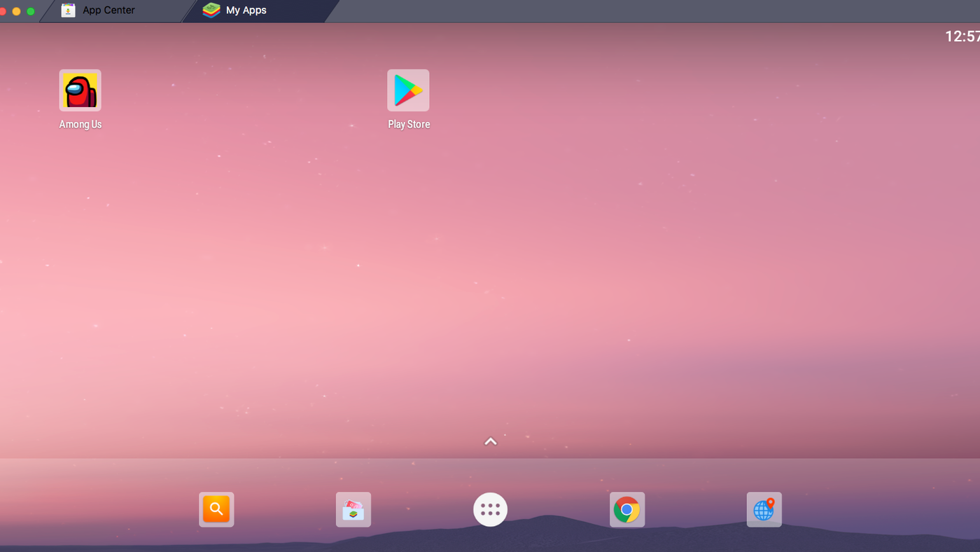Open the orange search app in dock
This screenshot has width=980, height=552.
[216, 509]
